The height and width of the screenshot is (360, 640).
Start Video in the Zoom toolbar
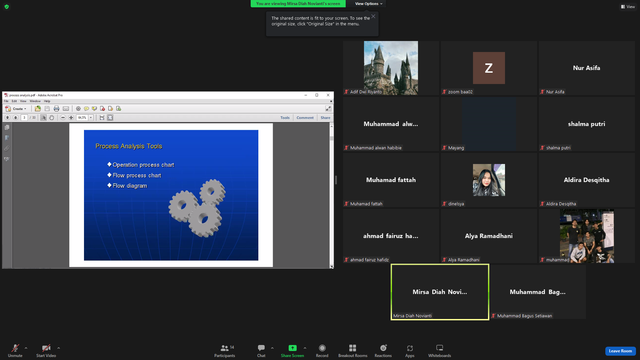[46, 350]
